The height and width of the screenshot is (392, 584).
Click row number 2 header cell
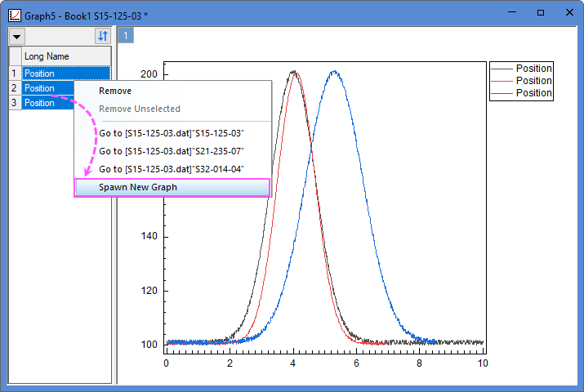tap(14, 88)
